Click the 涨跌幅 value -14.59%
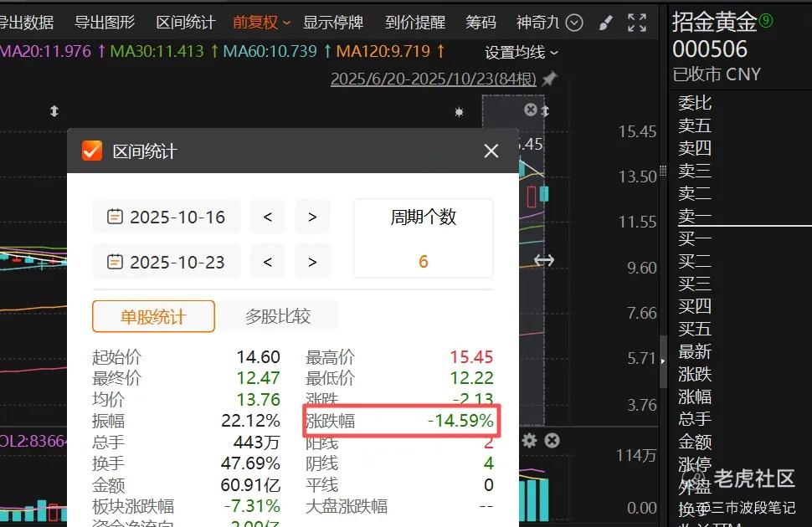The width and height of the screenshot is (812, 527). (460, 421)
